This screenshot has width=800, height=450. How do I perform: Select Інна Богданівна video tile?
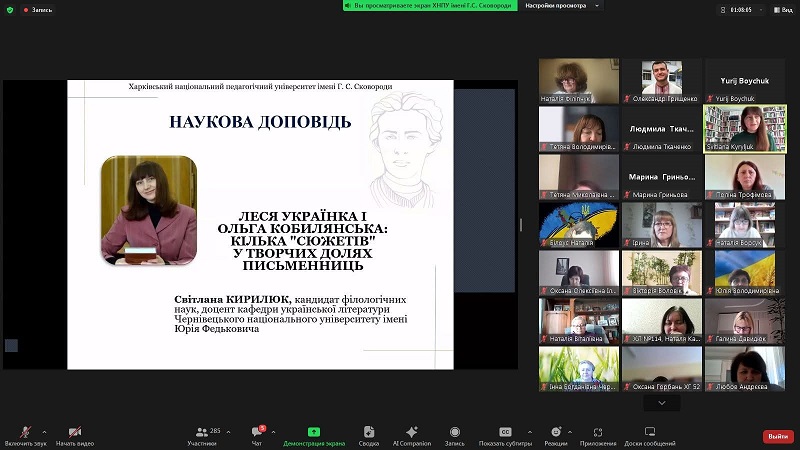pos(579,368)
